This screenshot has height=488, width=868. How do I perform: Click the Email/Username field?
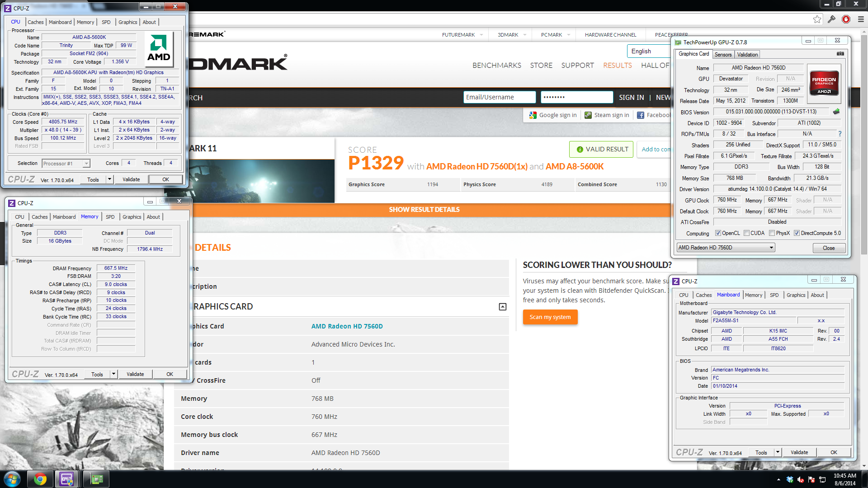499,97
